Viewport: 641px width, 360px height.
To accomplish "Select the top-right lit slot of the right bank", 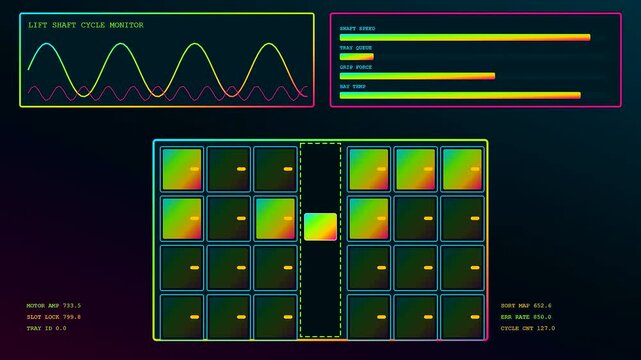I will pos(462,169).
